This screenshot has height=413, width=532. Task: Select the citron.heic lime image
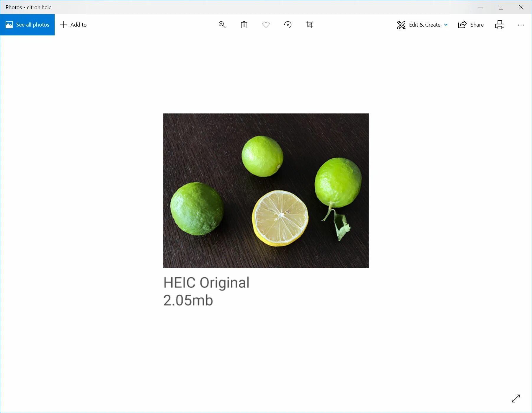click(266, 191)
